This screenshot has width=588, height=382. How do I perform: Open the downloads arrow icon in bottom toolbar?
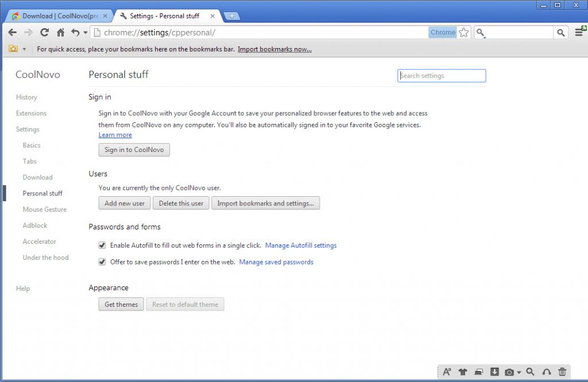(x=494, y=372)
